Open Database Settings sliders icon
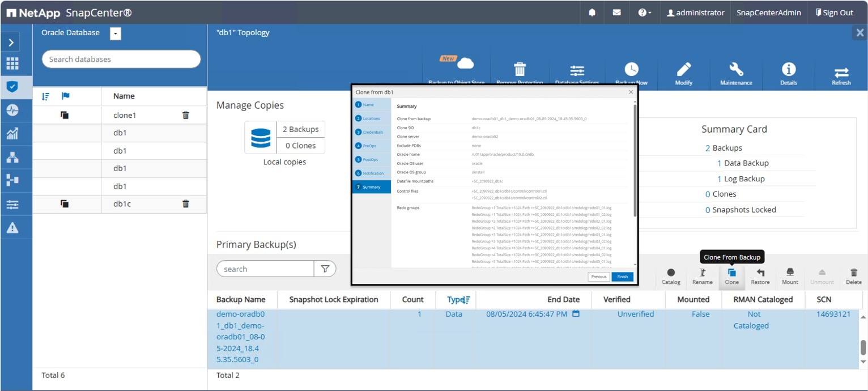868x391 pixels. (577, 71)
